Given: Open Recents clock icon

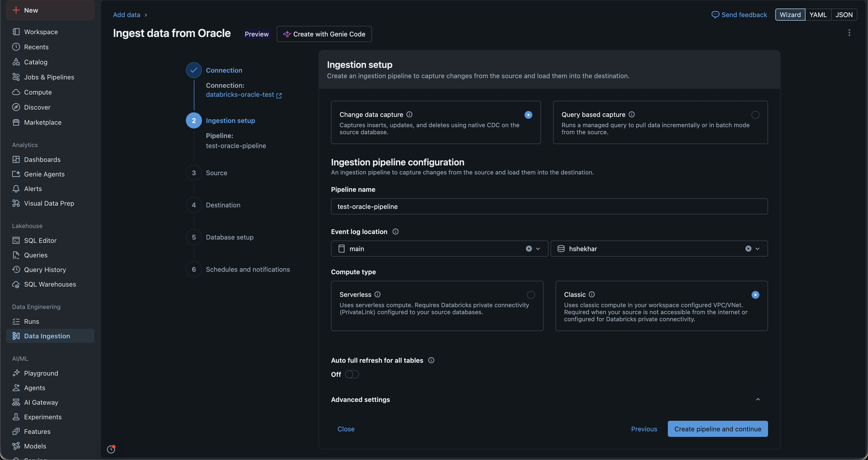Looking at the screenshot, I should 16,47.
